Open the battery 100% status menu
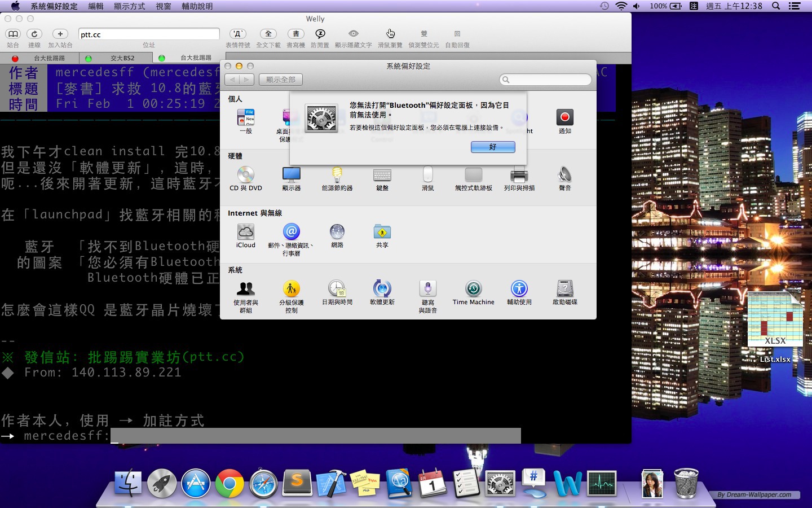This screenshot has width=812, height=508. coord(666,6)
